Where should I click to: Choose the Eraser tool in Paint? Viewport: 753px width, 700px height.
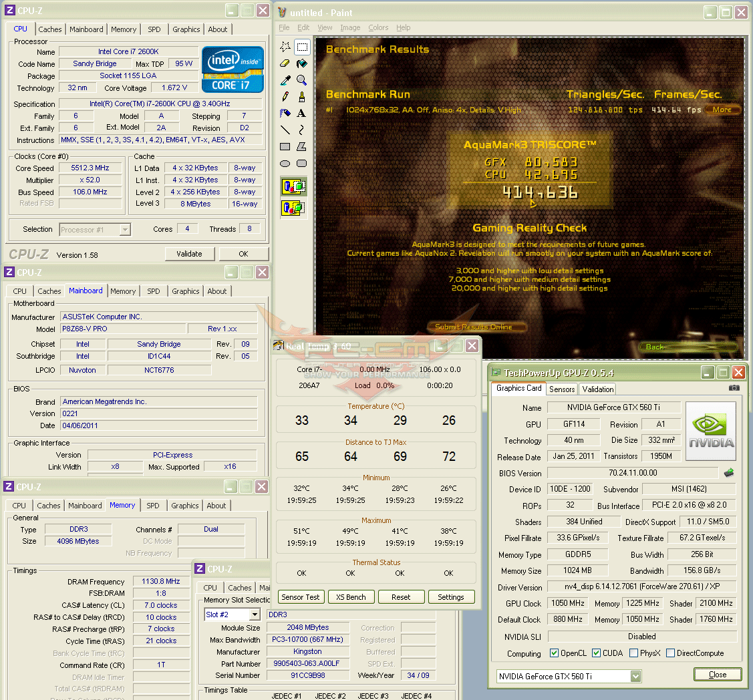285,63
